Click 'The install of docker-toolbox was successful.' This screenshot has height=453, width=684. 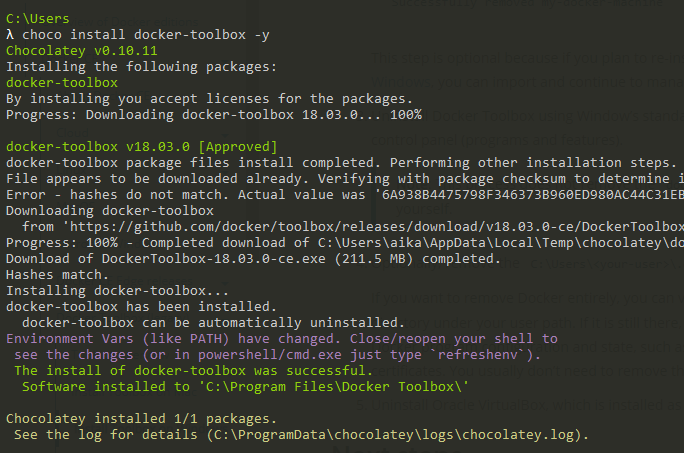tap(194, 371)
